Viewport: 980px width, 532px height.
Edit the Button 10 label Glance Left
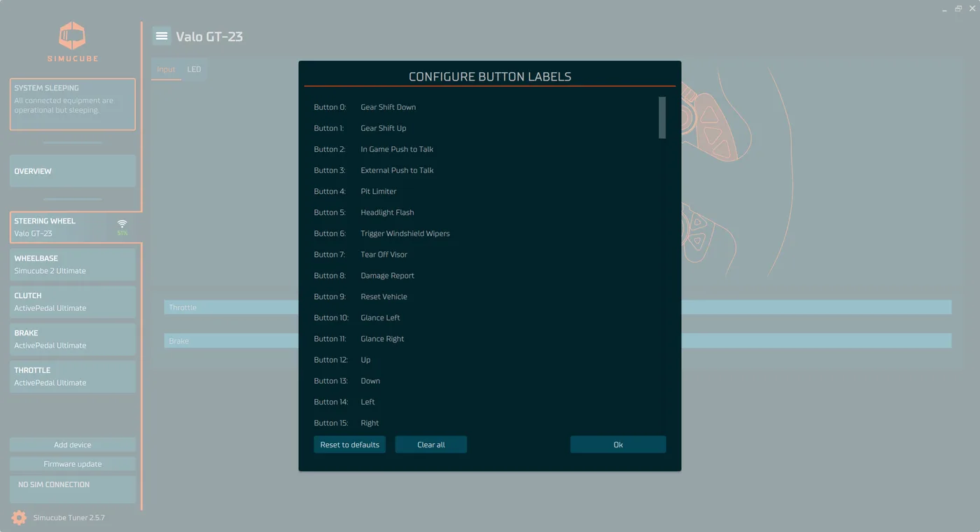380,317
